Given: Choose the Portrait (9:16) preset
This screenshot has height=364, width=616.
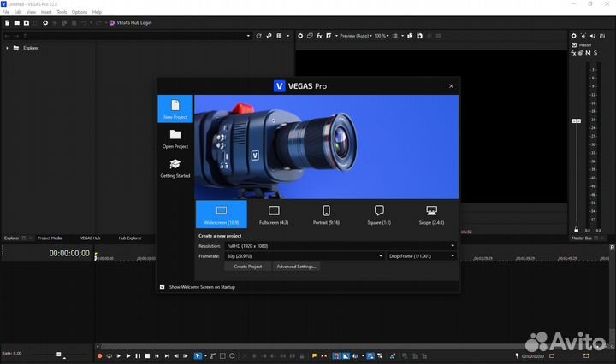Looking at the screenshot, I should (x=326, y=214).
